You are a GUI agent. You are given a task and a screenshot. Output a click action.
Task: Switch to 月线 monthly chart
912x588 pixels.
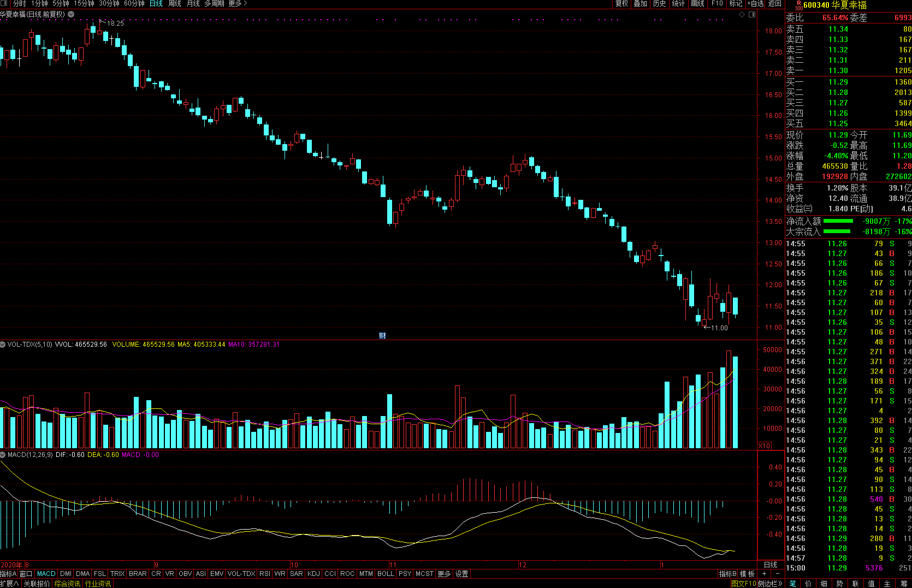(193, 3)
